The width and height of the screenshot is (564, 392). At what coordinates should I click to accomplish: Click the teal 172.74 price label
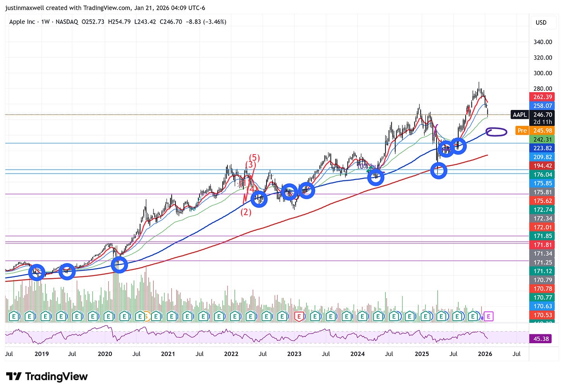click(x=542, y=210)
